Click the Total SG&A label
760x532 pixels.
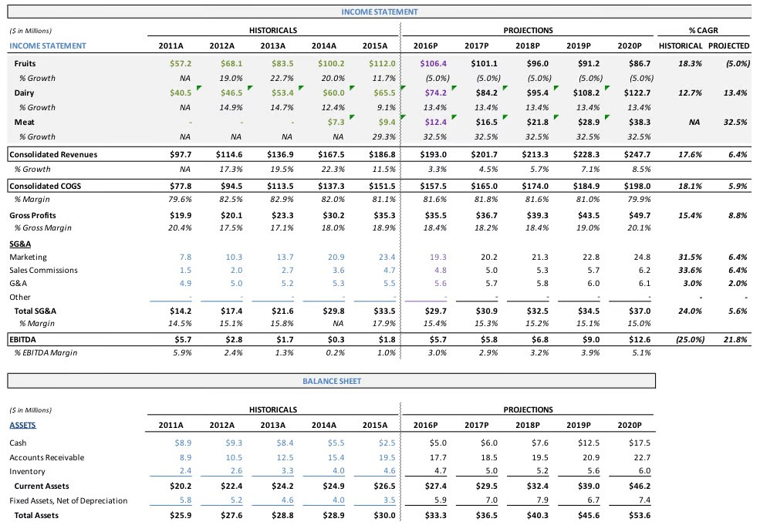click(35, 311)
